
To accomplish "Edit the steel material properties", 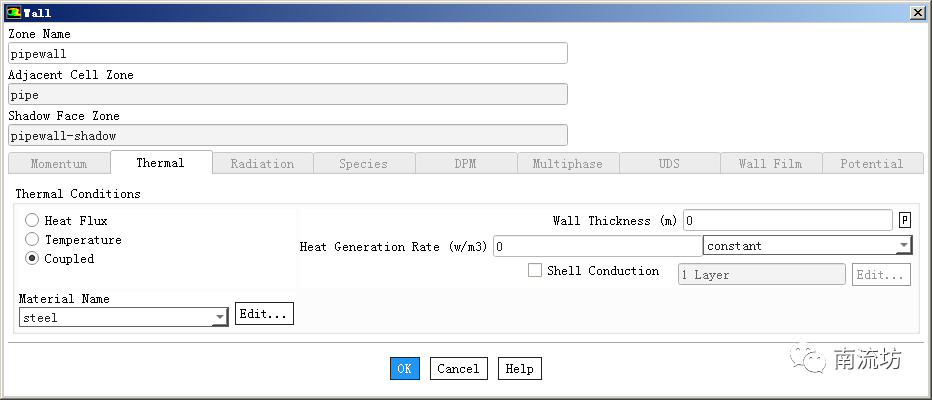I will (264, 314).
